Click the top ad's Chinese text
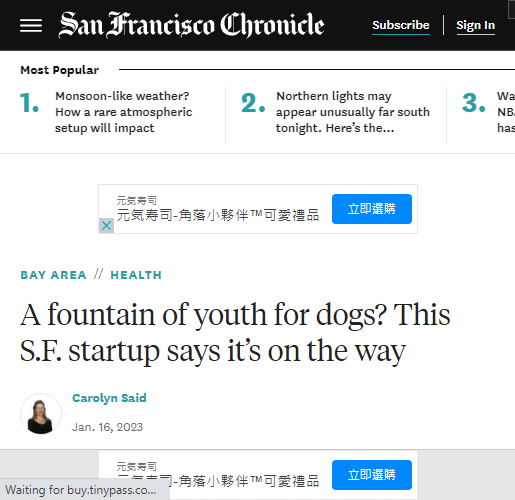The height and width of the screenshot is (500, 515). [218, 215]
